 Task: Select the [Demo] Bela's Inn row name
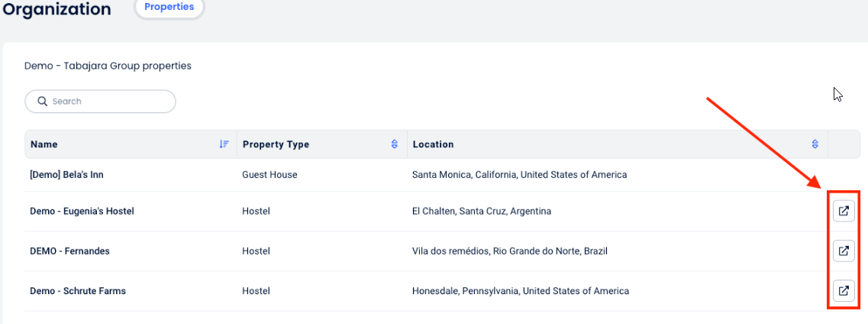click(66, 175)
